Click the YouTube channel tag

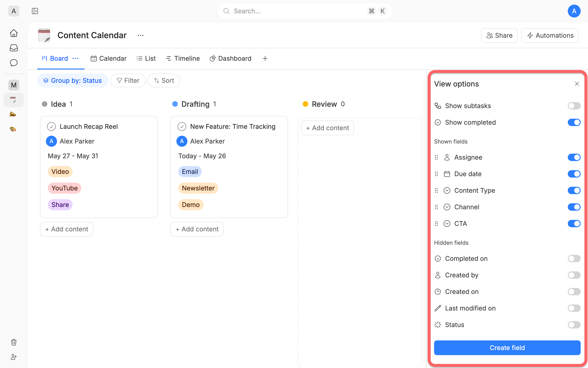pos(64,188)
